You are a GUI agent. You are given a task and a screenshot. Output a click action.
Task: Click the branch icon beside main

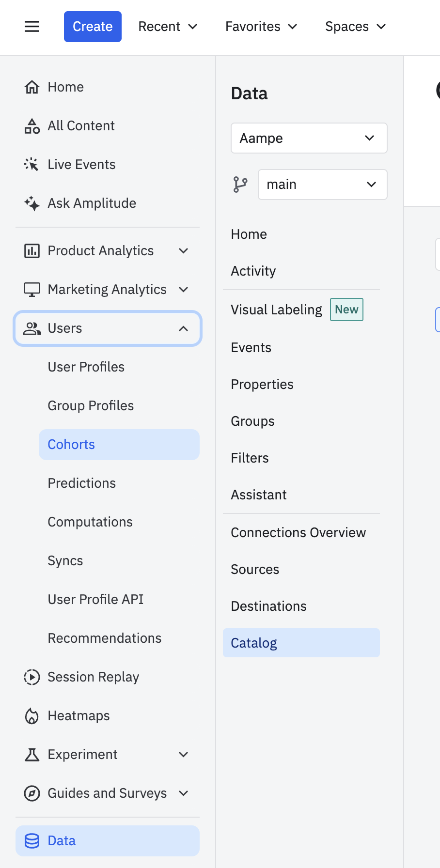point(240,185)
